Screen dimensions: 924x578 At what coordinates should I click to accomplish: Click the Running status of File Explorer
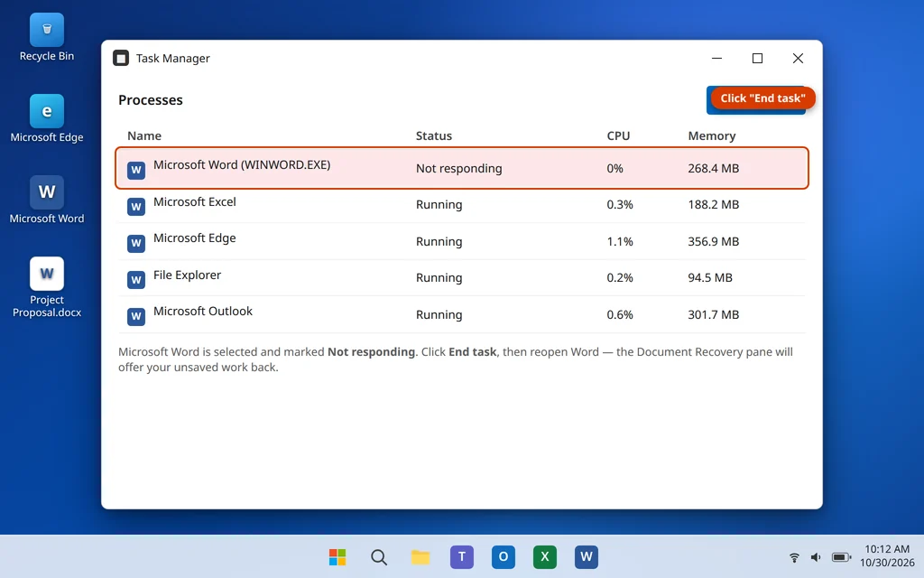(x=439, y=278)
